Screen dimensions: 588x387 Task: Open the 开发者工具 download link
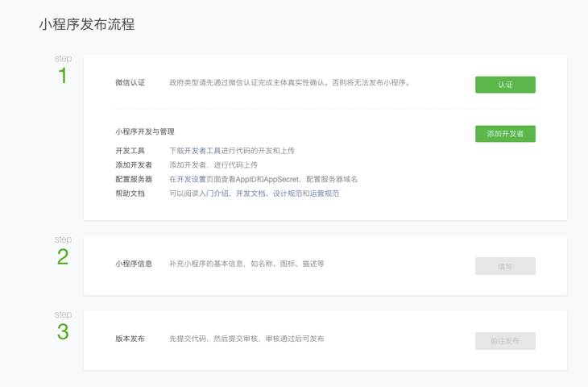[202, 151]
